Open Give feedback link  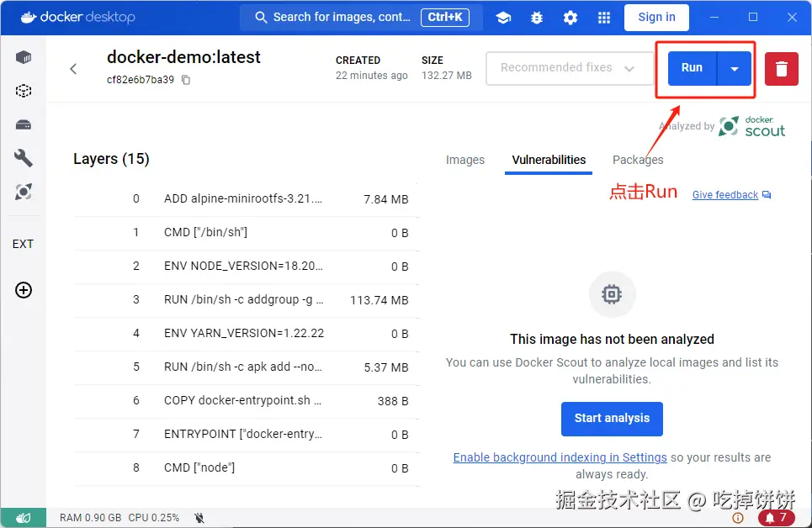tap(725, 195)
